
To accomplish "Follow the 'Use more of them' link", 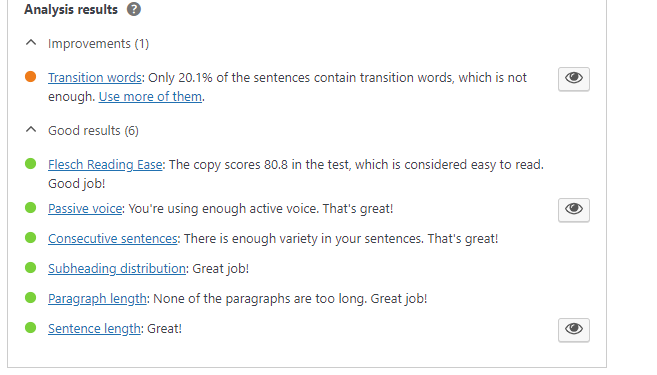I will point(150,97).
